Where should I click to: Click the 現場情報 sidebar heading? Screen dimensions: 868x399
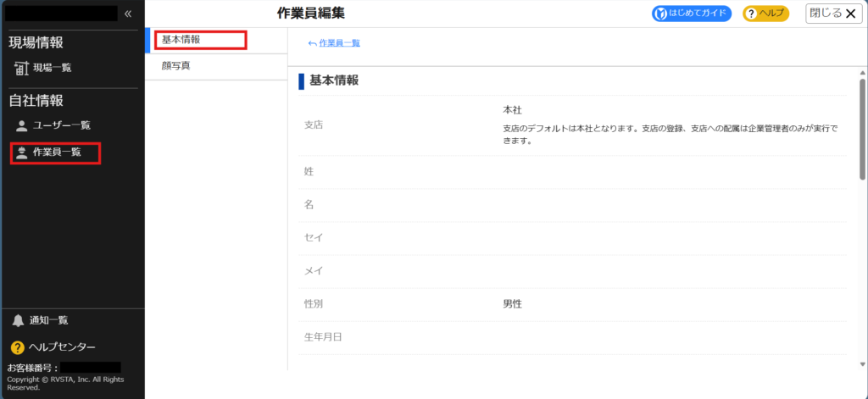(36, 42)
